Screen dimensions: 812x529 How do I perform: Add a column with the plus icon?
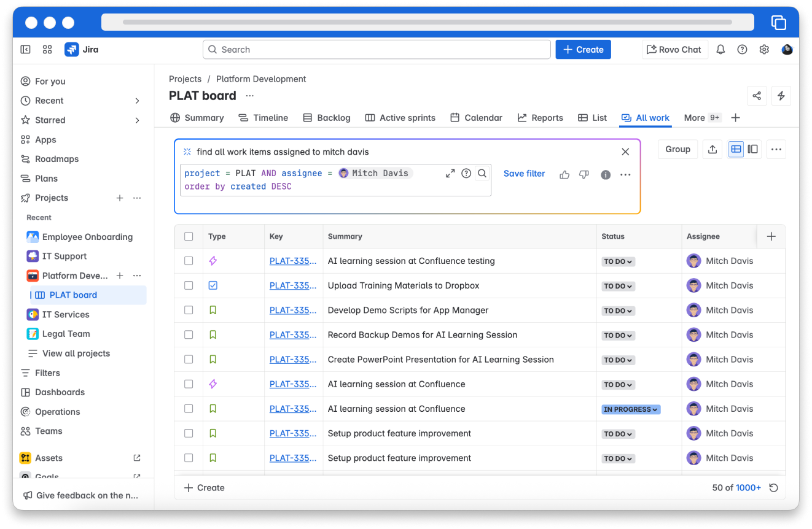click(x=771, y=236)
